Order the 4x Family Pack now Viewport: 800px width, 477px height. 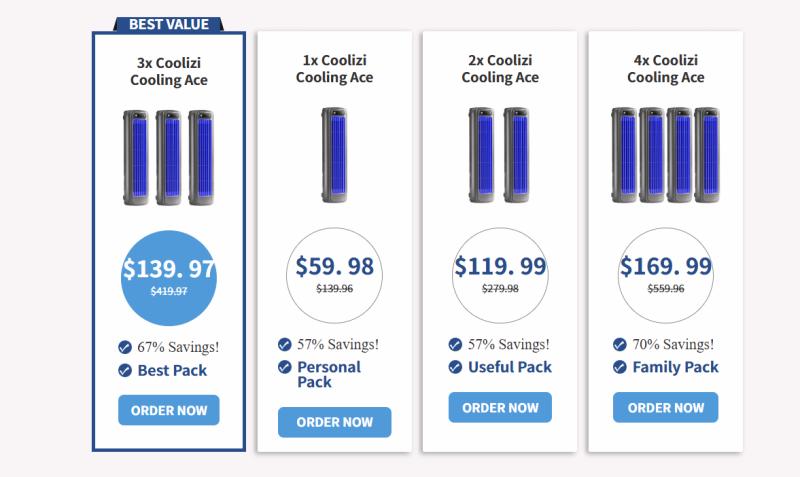click(665, 408)
